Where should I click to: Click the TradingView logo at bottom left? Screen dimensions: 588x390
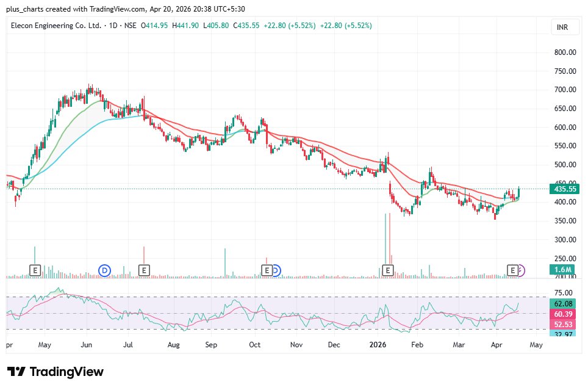pyautogui.click(x=54, y=372)
